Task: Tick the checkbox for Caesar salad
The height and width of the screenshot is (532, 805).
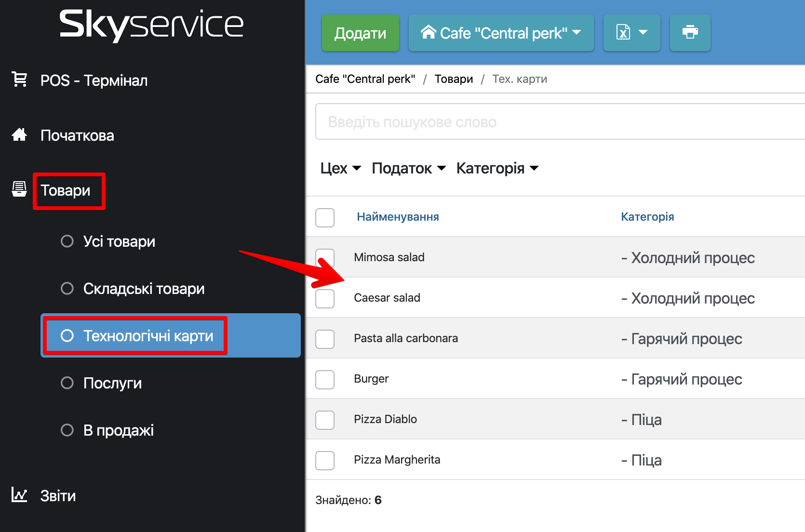Action: point(325,298)
